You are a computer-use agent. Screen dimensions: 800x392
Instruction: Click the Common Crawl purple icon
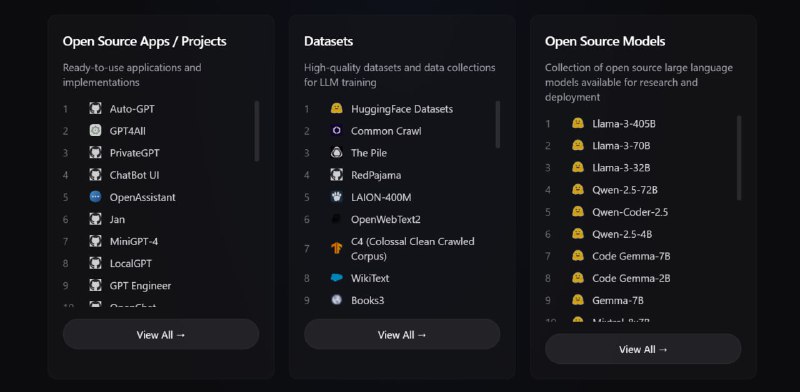(336, 130)
